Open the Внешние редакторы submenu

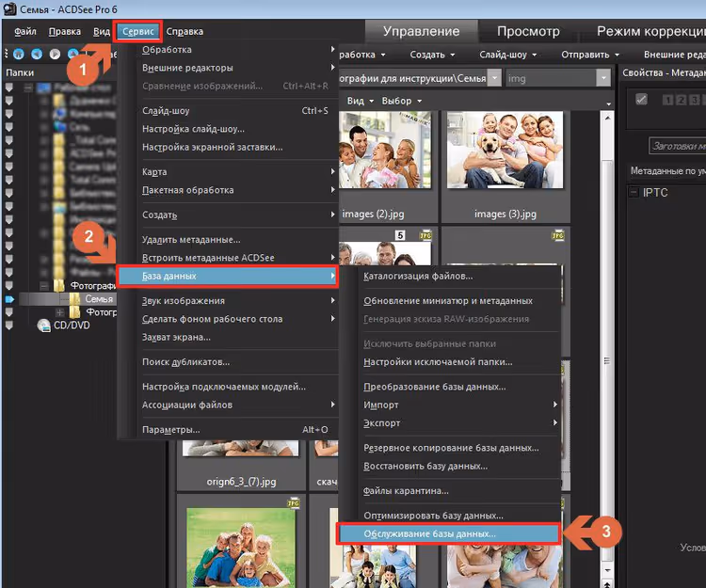coord(228,68)
